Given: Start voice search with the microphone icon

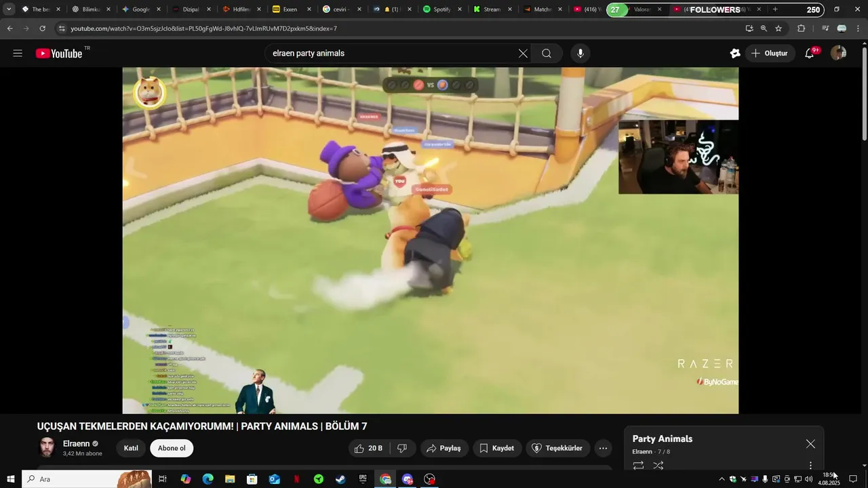Looking at the screenshot, I should (580, 54).
